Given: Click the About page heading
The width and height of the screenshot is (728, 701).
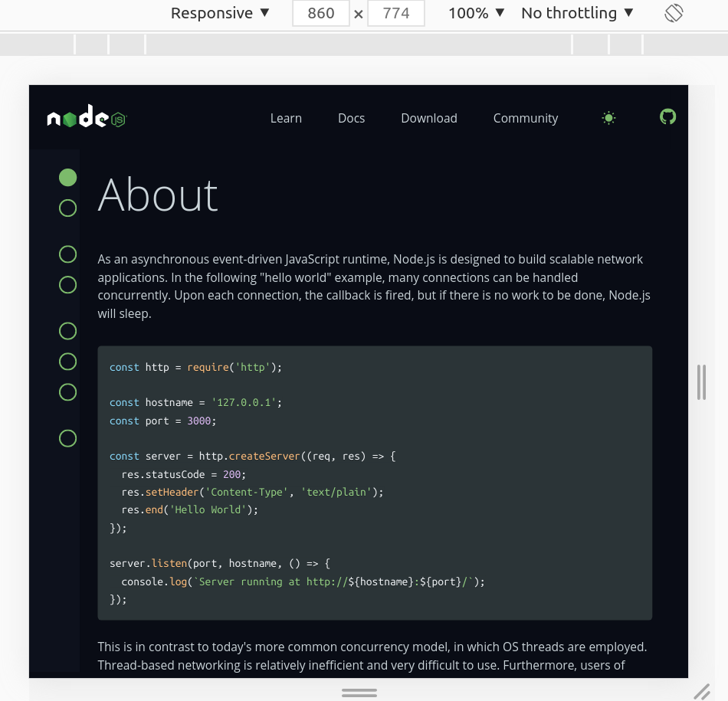Looking at the screenshot, I should click(158, 195).
